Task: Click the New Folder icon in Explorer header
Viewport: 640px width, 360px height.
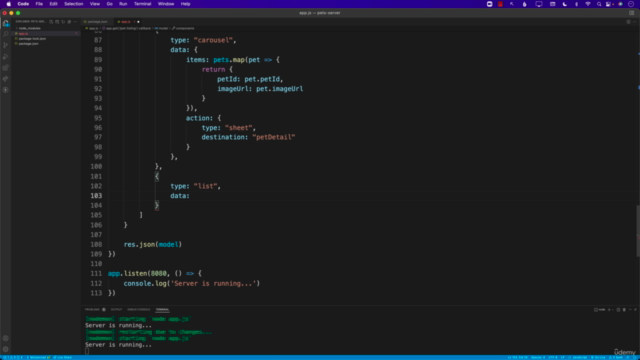Action: point(57,22)
